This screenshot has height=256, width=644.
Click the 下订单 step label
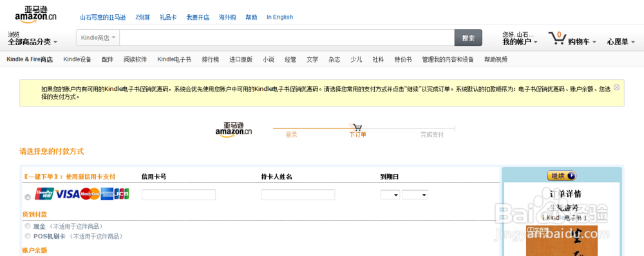(357, 135)
